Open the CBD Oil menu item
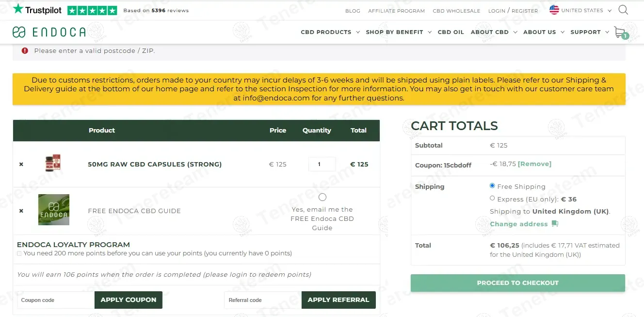Image resolution: width=644 pixels, height=317 pixels. click(x=451, y=32)
